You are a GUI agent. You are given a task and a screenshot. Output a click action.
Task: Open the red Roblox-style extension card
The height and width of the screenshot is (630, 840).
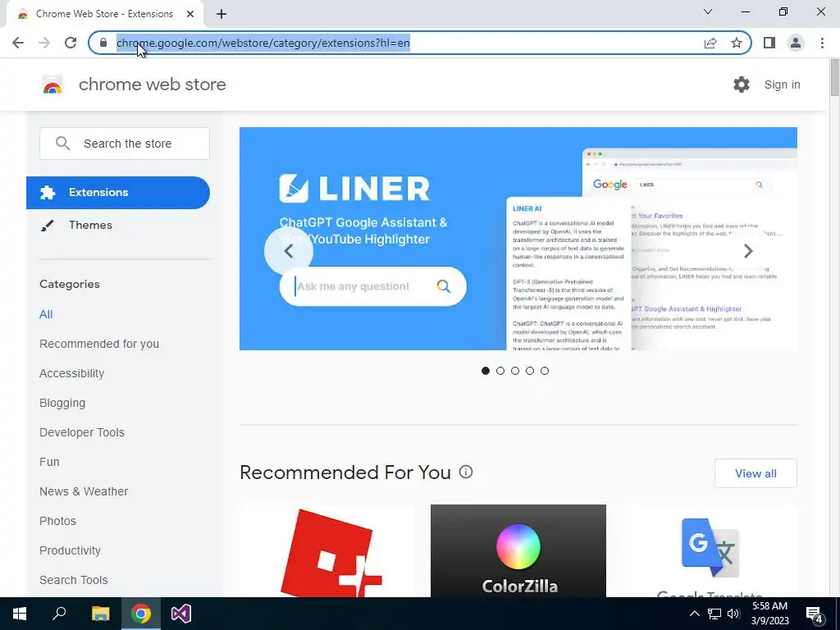click(326, 550)
